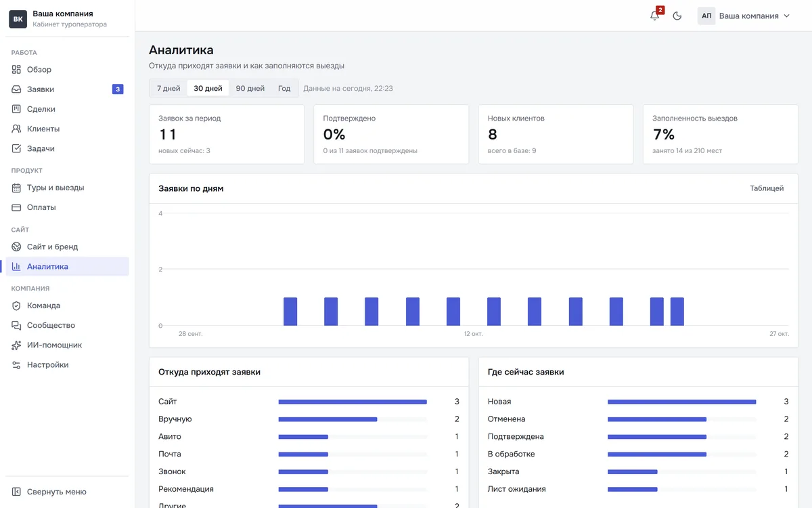This screenshot has width=812, height=508.
Task: Click the Заявки inbox icon
Action: 16,89
